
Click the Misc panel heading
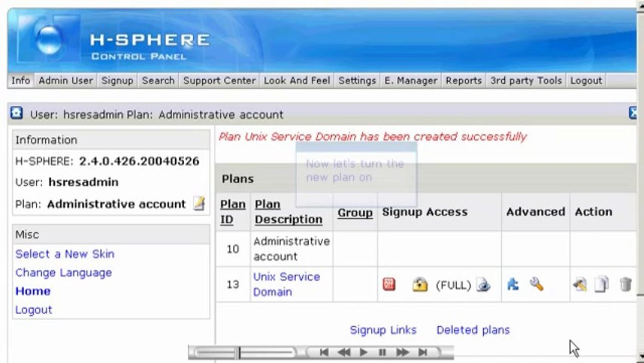[x=27, y=234]
